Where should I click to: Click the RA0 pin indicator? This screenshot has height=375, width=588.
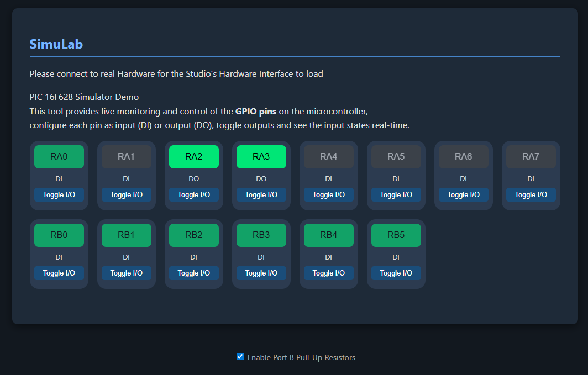click(59, 157)
